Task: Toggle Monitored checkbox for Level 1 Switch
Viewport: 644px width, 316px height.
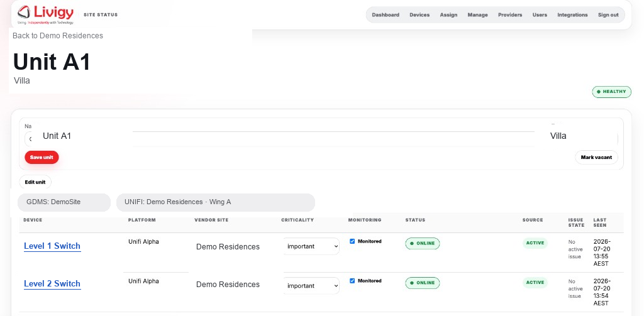Action: click(352, 241)
